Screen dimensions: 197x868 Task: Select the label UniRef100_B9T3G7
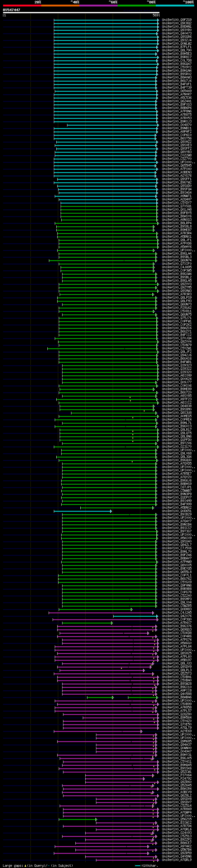[177, 531]
